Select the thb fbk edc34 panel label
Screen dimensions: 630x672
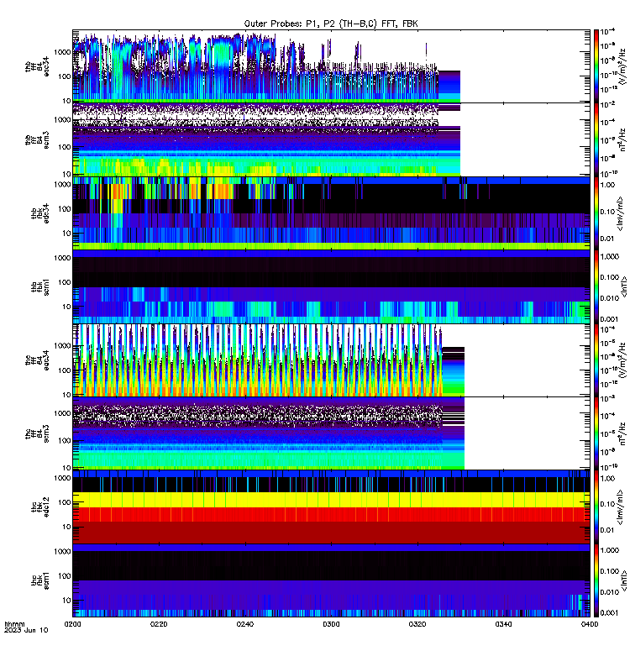point(39,213)
